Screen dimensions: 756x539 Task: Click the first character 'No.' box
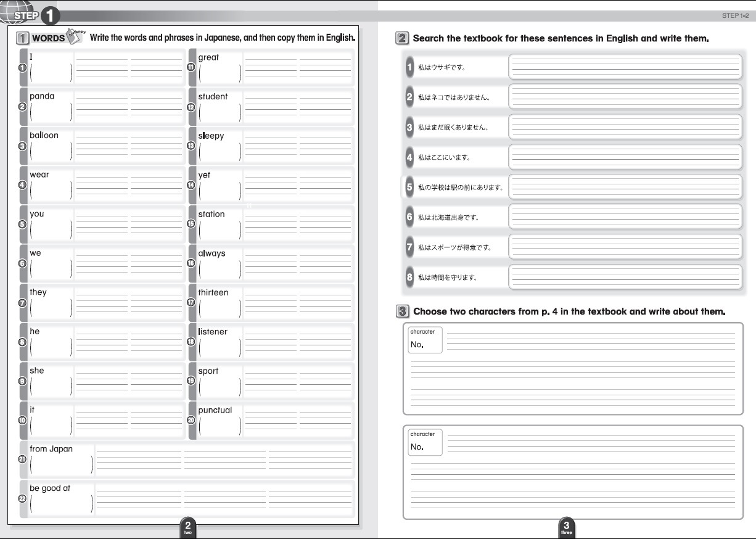[x=425, y=340]
